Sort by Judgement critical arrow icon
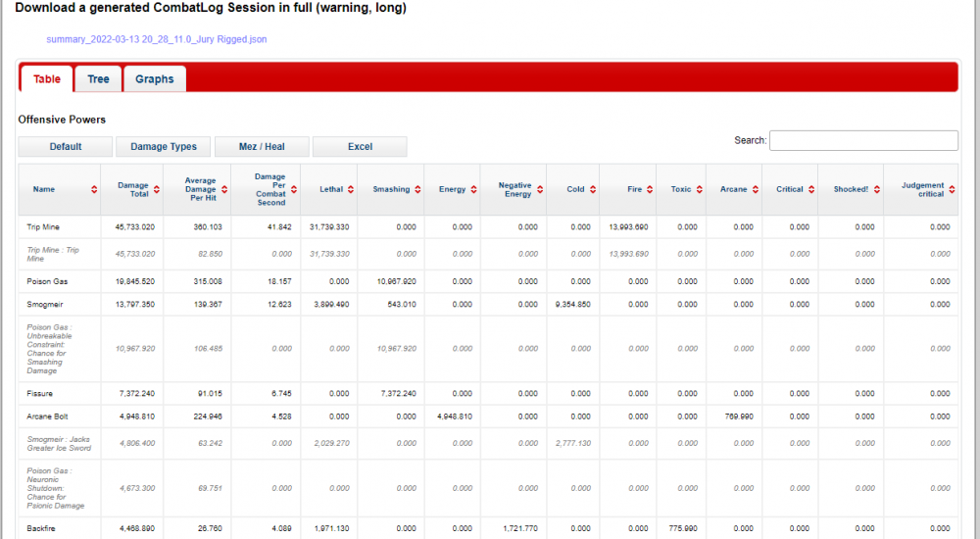The image size is (980, 539). [952, 190]
